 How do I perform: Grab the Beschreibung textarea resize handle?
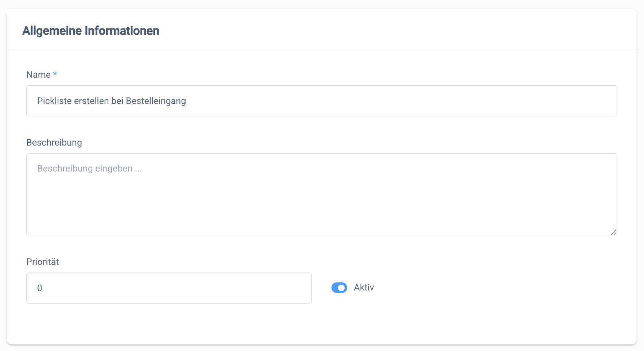click(x=613, y=232)
